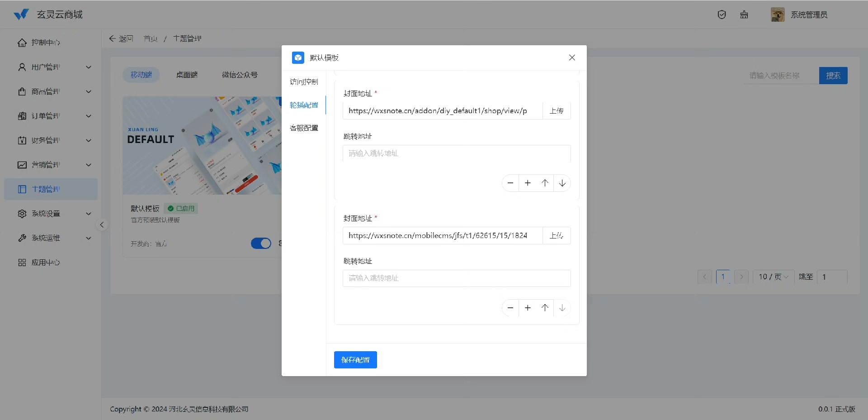Select the 微信公众号 tab

pos(240,75)
